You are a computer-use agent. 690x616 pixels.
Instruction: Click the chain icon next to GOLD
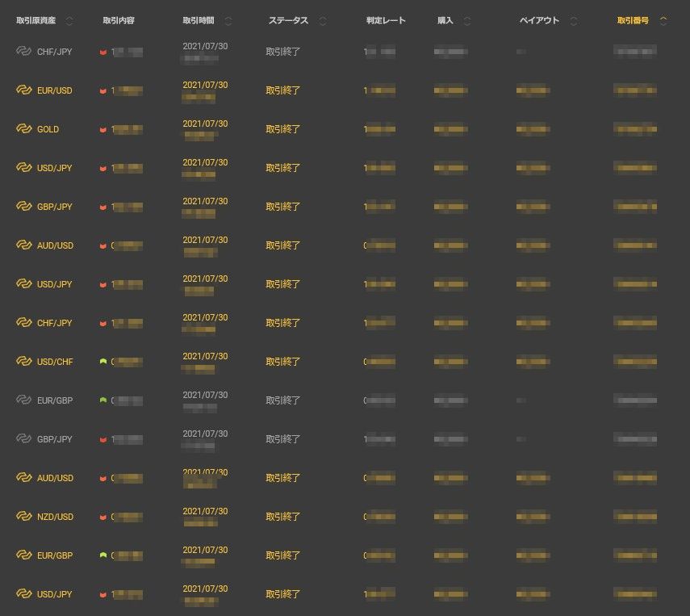click(23, 129)
